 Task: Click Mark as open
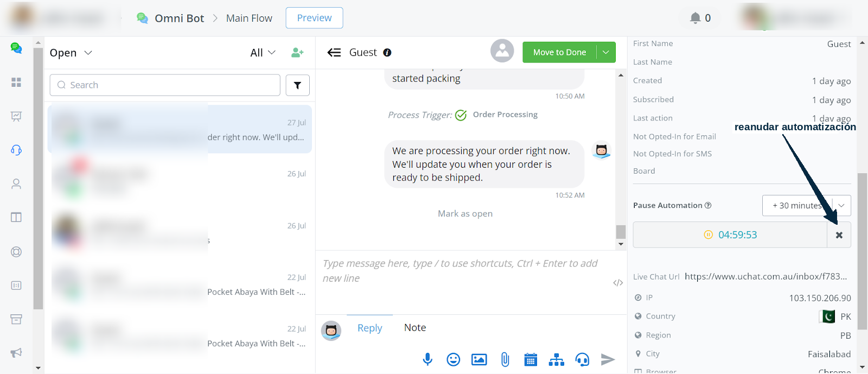click(465, 214)
